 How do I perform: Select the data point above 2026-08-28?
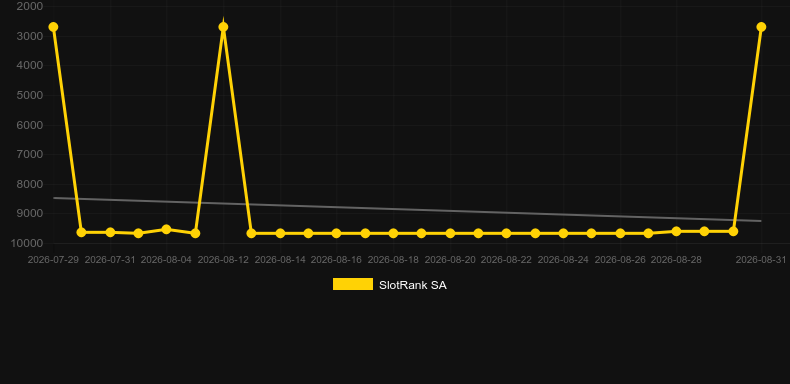(x=676, y=231)
